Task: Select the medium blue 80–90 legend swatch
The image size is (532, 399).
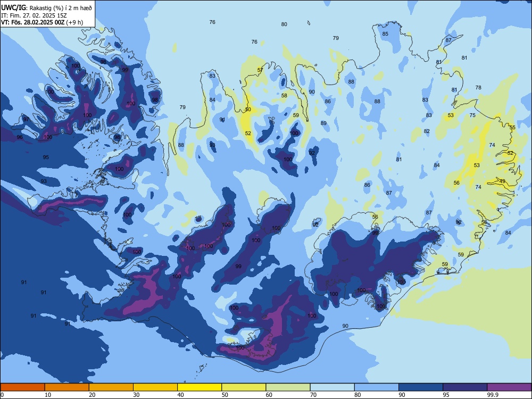Action: [x=377, y=387]
